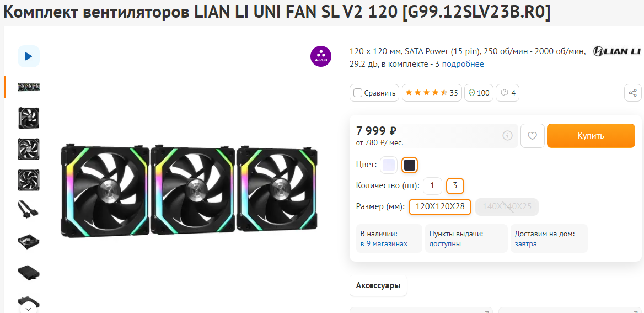Select quantity 1 option
Screen dimensions: 644x313
(x=432, y=186)
